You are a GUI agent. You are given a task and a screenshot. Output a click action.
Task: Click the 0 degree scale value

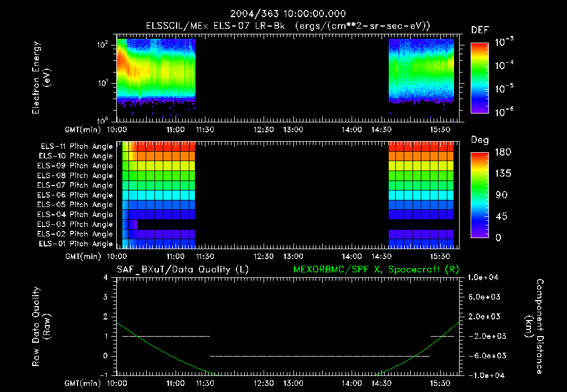498,238
